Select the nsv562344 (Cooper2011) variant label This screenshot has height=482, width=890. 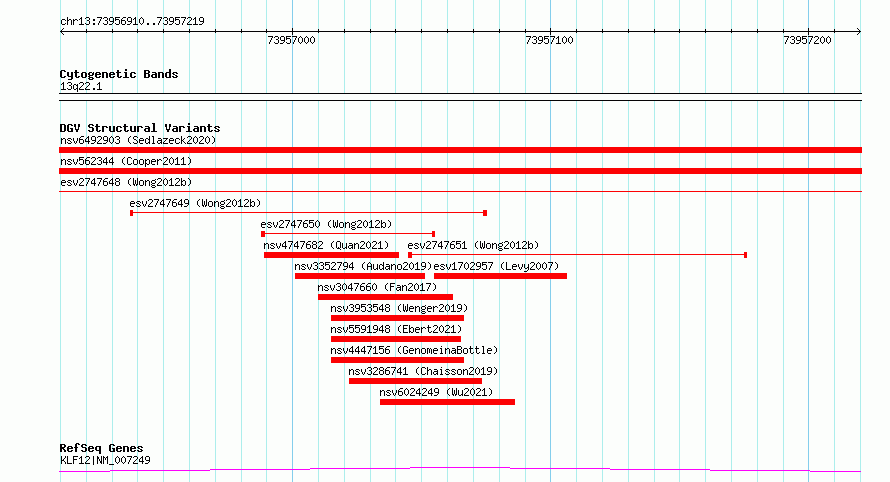(126, 161)
